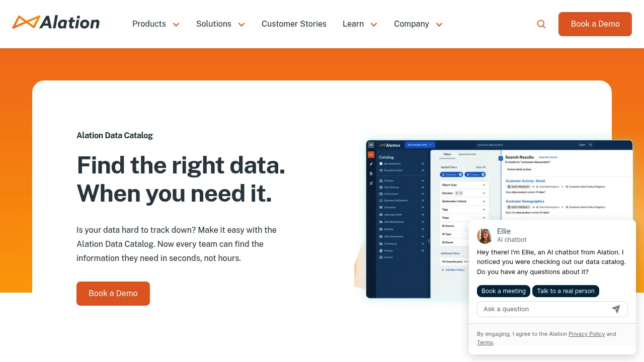Click Book a Demo in the header
The width and height of the screenshot is (644, 362).
click(x=595, y=24)
